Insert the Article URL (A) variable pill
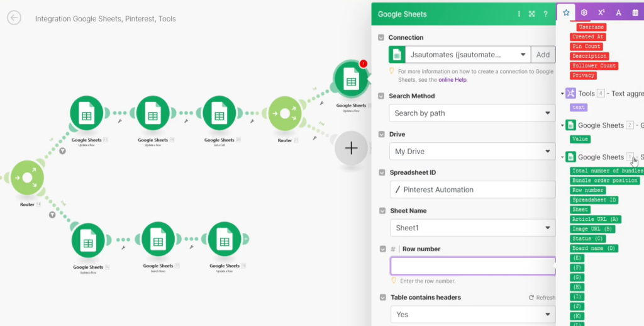 [596, 220]
